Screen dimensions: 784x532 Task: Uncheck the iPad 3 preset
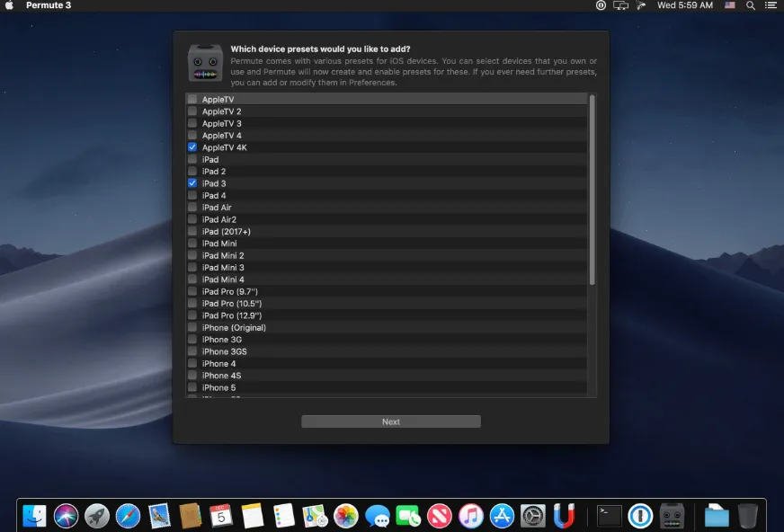pos(192,182)
